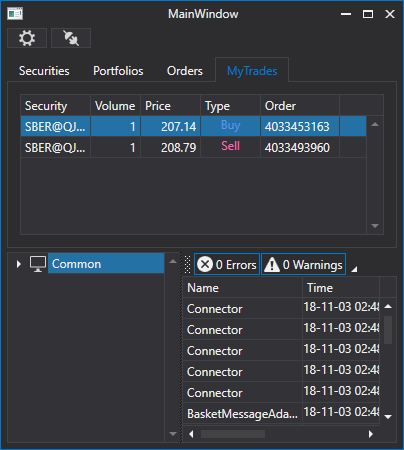Select the MyTrades tab
Screen dimensions: 404x450
click(x=252, y=71)
